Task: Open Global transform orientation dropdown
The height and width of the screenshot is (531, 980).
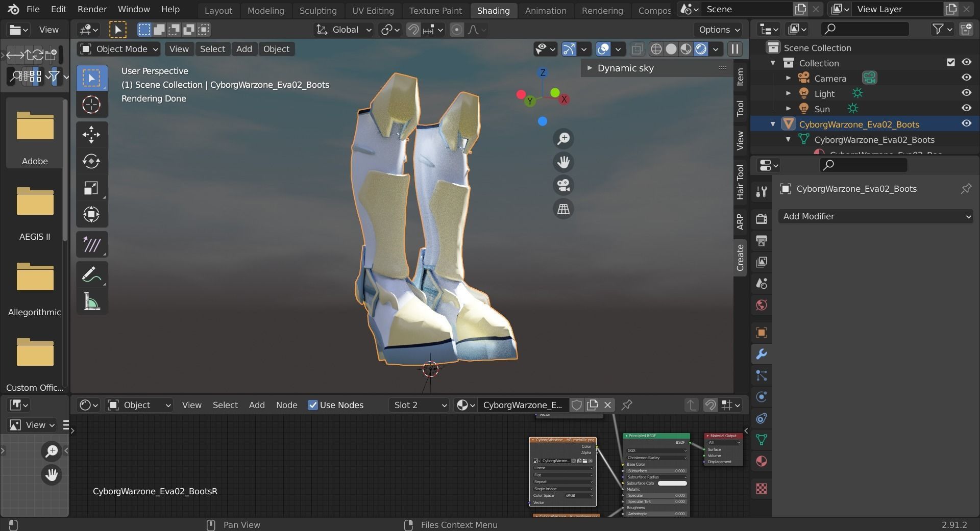Action: click(x=343, y=30)
